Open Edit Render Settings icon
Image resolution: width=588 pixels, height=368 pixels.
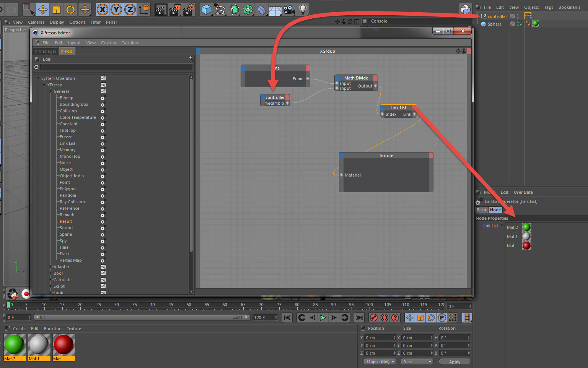tap(189, 10)
